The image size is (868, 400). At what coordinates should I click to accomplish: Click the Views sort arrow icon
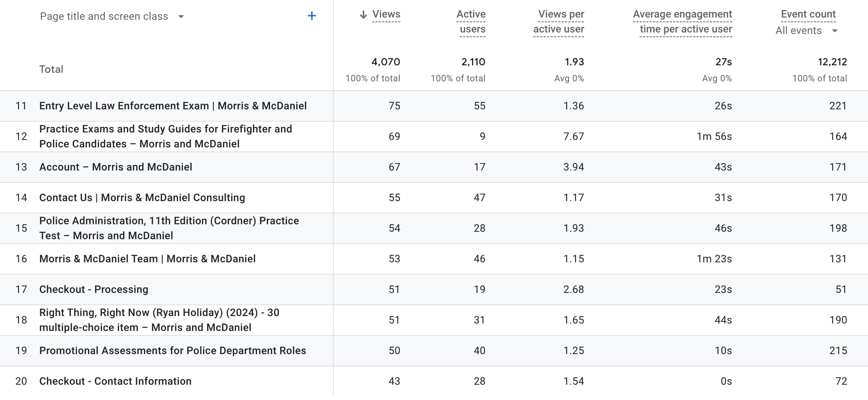[363, 15]
